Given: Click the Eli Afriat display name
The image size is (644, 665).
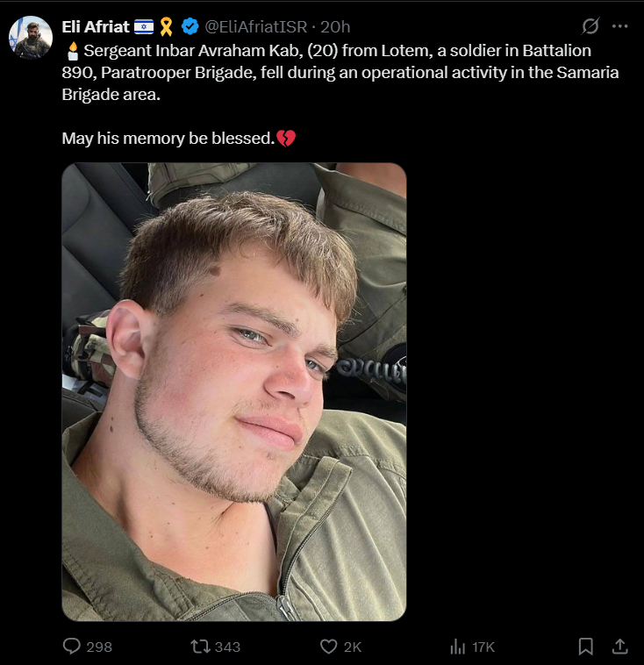Looking at the screenshot, I should pos(96,26).
